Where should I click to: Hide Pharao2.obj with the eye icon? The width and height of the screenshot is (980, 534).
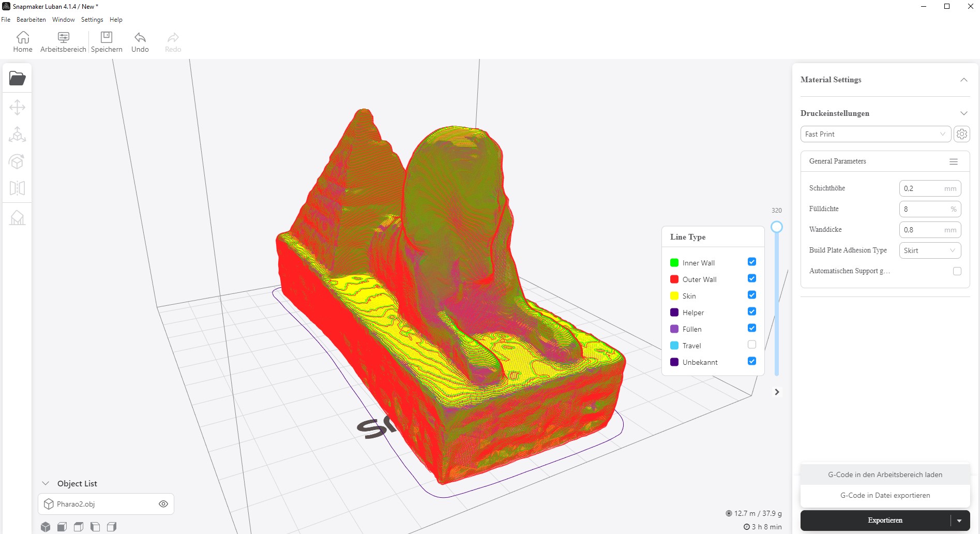coord(163,504)
